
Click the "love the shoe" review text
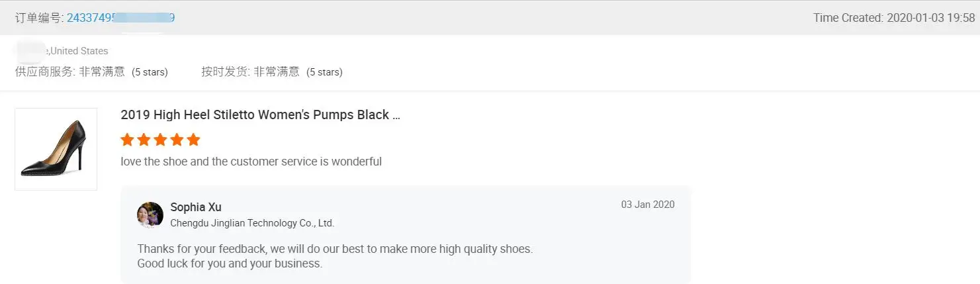coord(251,162)
